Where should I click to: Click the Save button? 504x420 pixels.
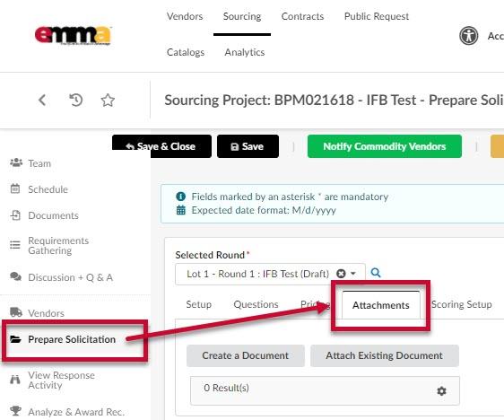pyautogui.click(x=248, y=146)
